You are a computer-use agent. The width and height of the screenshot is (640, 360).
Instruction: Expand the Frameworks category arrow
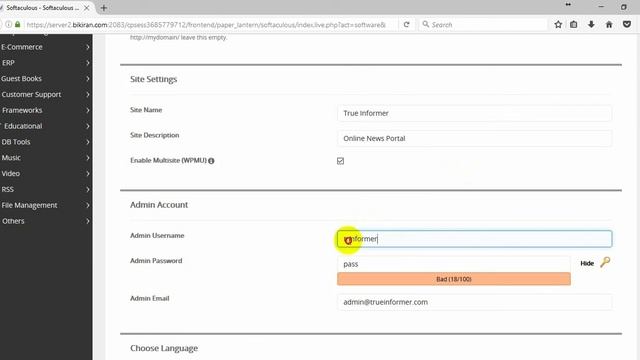87,110
